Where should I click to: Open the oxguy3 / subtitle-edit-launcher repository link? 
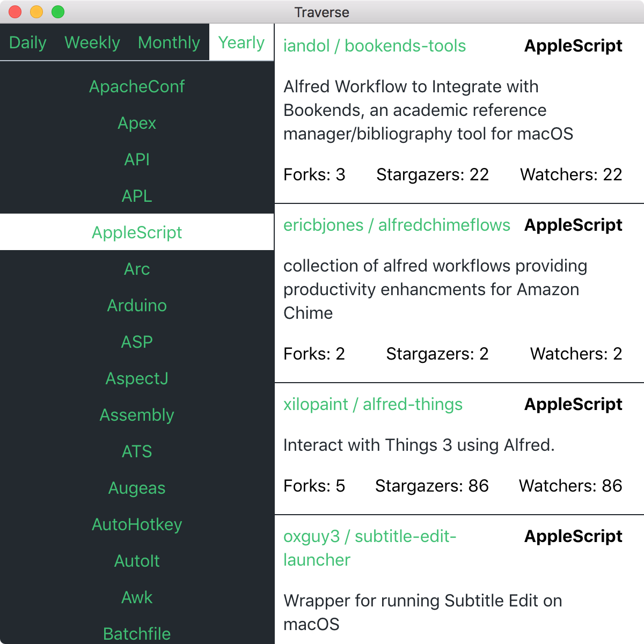pyautogui.click(x=370, y=548)
